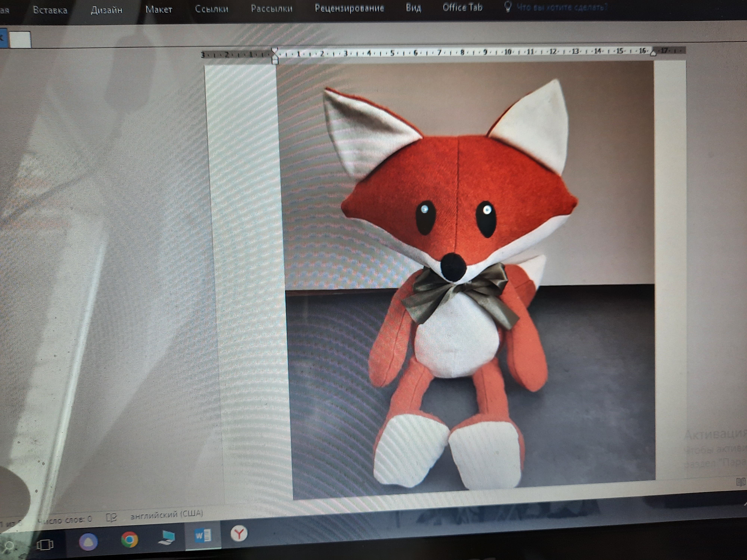Open Task View on the taskbar
The height and width of the screenshot is (560, 747).
[45, 544]
